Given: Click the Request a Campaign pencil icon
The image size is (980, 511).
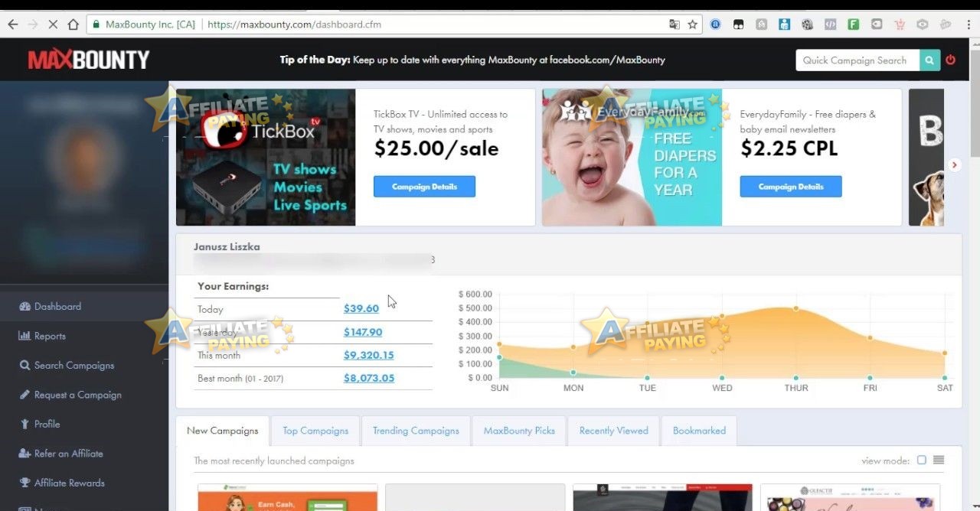Looking at the screenshot, I should 24,395.
